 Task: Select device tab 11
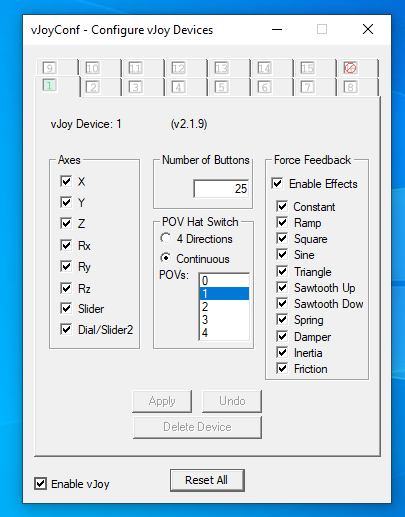tap(143, 68)
